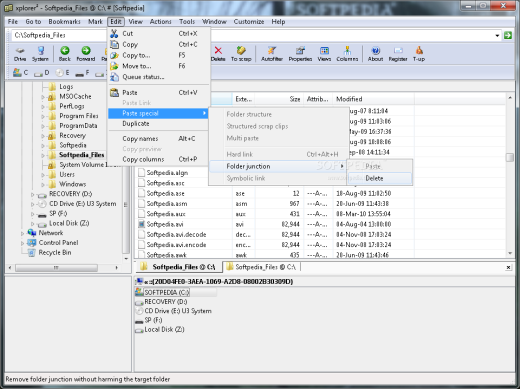Select Recycle Bin in folder tree

coord(55,253)
